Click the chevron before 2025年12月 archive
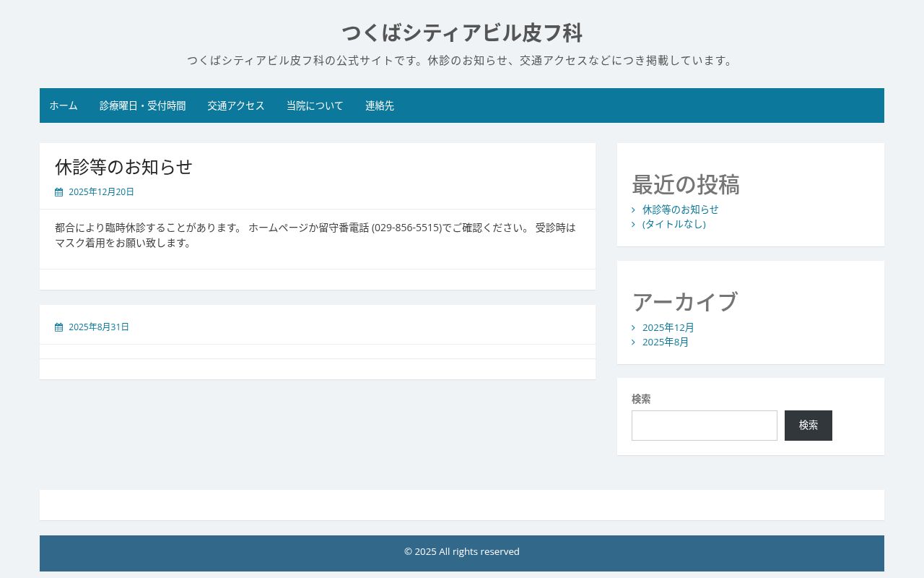Image resolution: width=924 pixels, height=578 pixels. tap(633, 328)
